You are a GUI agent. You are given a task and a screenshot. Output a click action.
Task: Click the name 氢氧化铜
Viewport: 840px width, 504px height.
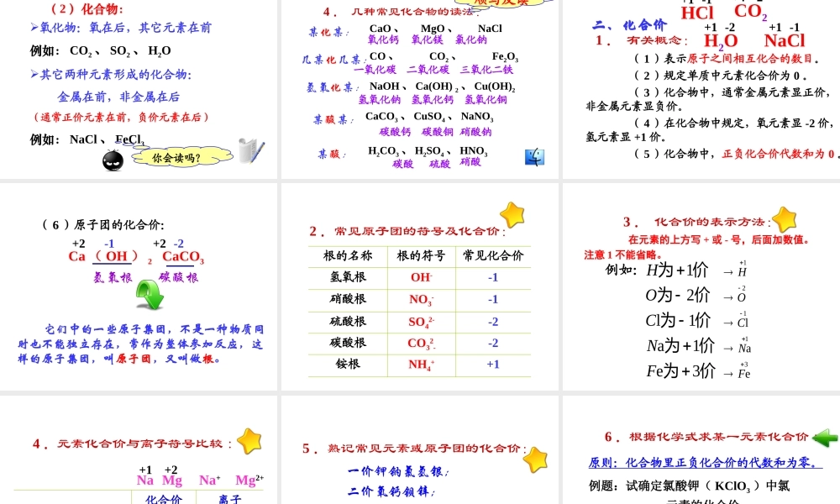pyautogui.click(x=486, y=100)
